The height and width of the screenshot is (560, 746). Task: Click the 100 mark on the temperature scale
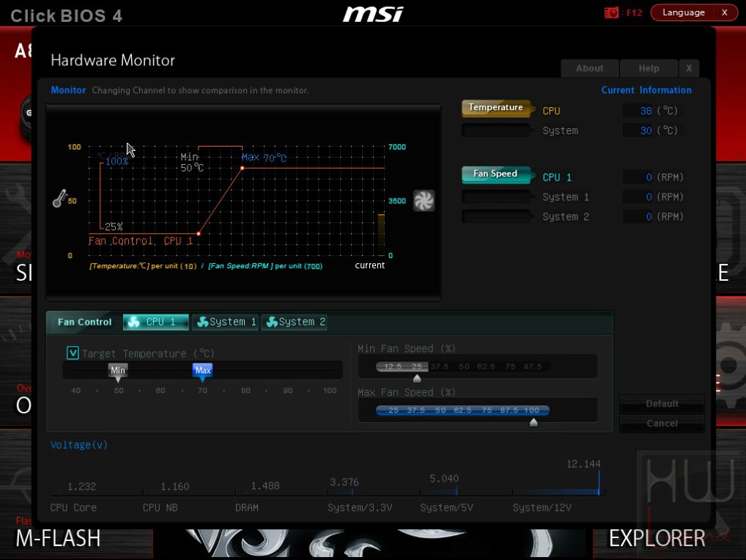coord(74,147)
